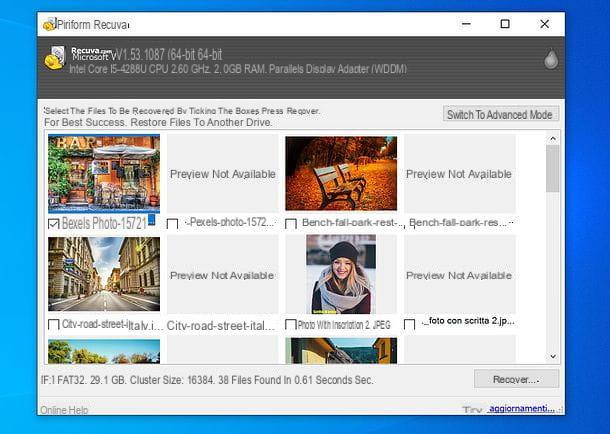The image size is (610, 434).
Task: Uncheck the Bexels Photo-15721 checkbox
Action: point(54,224)
